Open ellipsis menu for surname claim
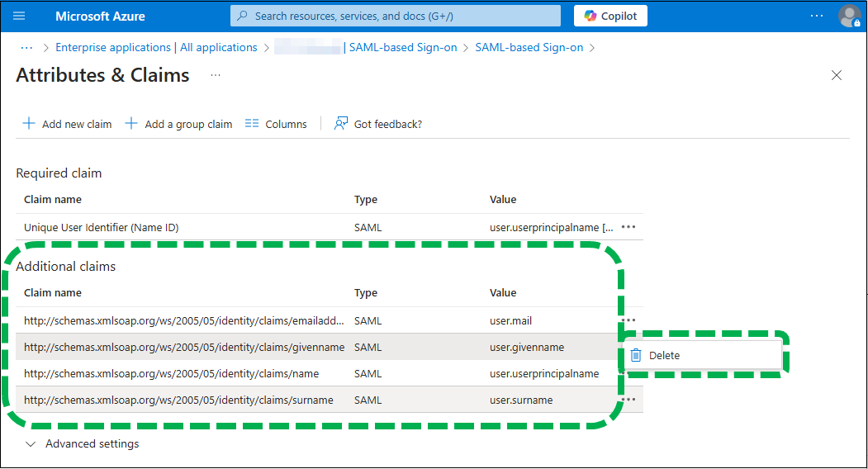Viewport: 868px width, 469px height. pyautogui.click(x=628, y=400)
